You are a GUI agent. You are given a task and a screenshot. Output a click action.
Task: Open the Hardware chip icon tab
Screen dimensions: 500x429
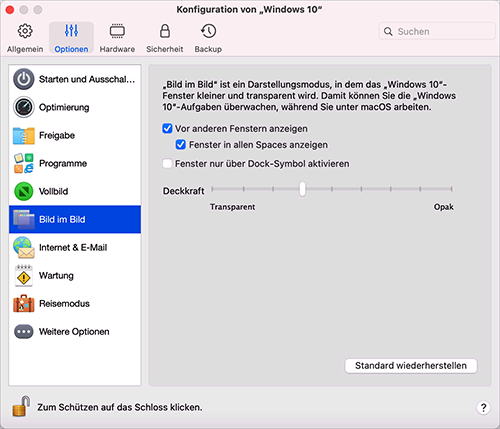117,31
